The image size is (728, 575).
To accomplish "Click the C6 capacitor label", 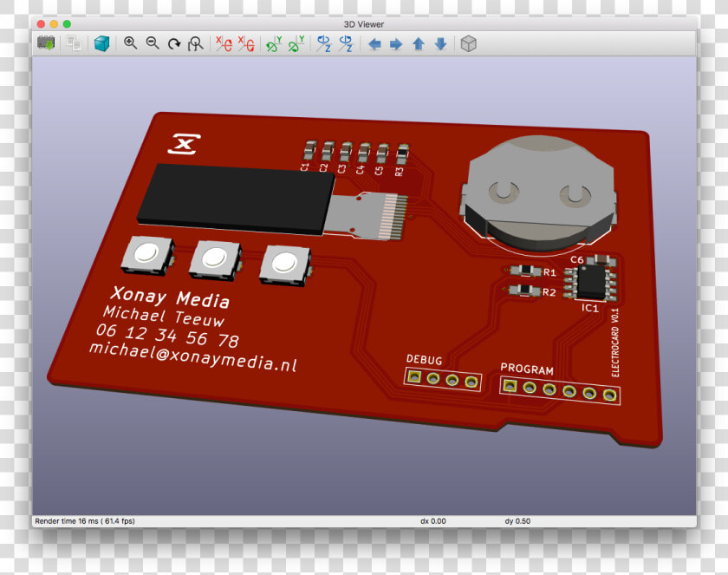I will pyautogui.click(x=577, y=259).
